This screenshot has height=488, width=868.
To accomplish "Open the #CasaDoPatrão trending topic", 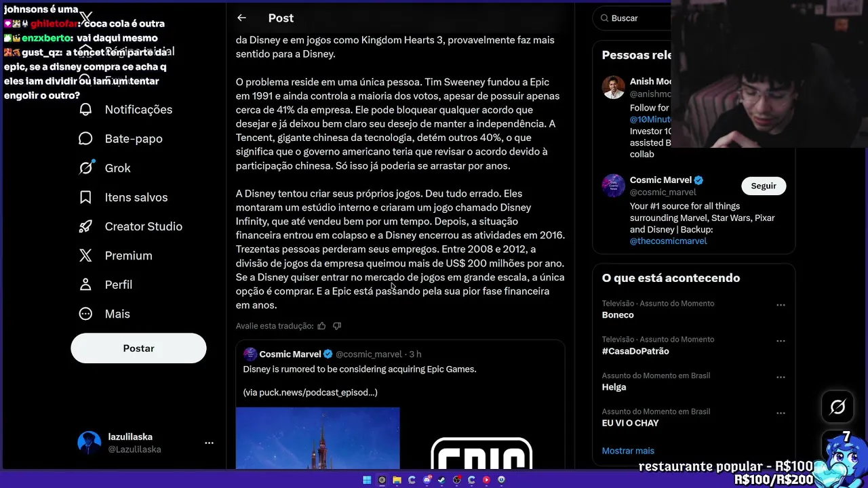I will tap(635, 351).
